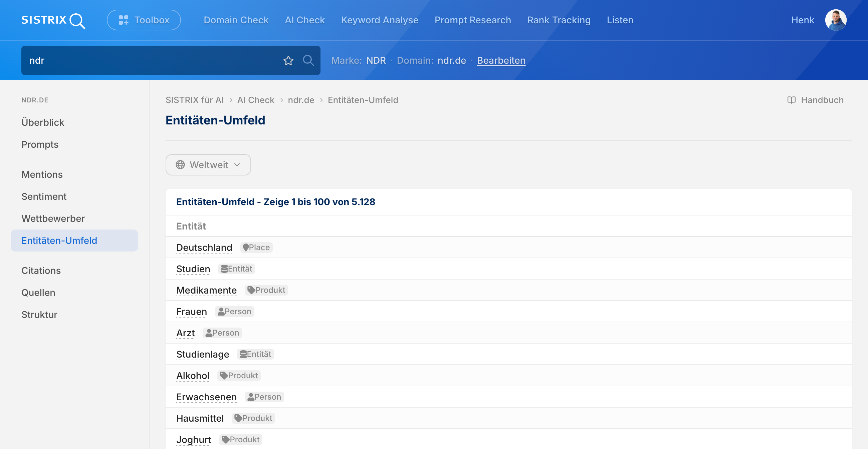The image size is (868, 449).
Task: Open the Handbuch help link
Action: [x=816, y=100]
